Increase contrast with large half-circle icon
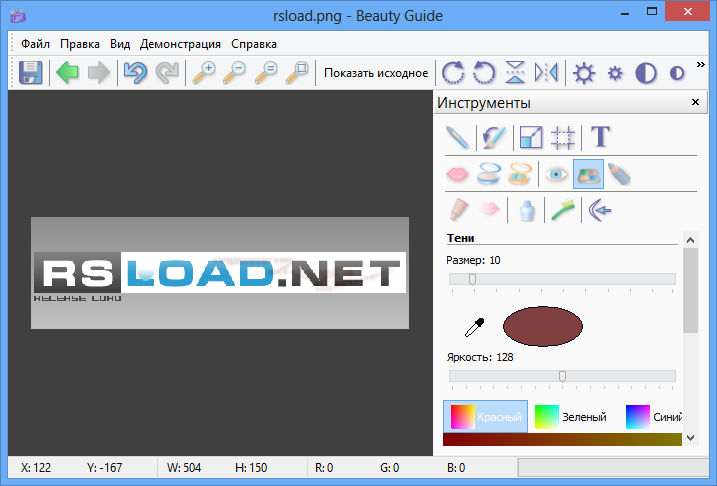The image size is (717, 486). pyautogui.click(x=646, y=73)
